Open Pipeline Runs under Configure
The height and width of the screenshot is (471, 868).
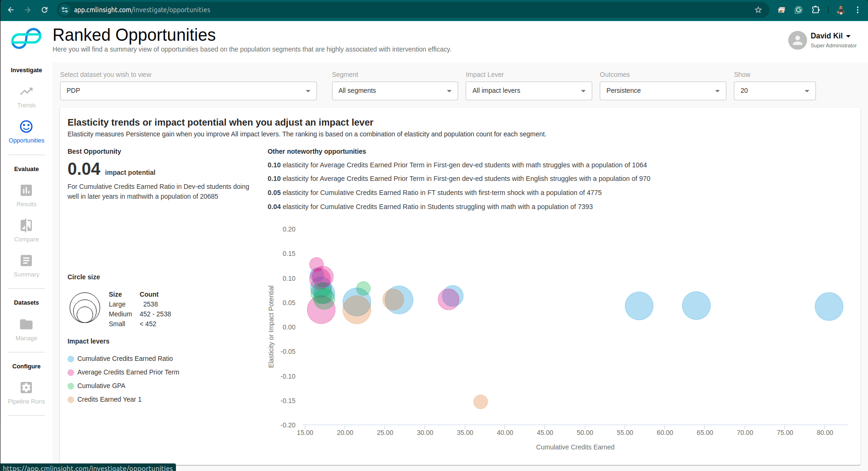tap(26, 388)
